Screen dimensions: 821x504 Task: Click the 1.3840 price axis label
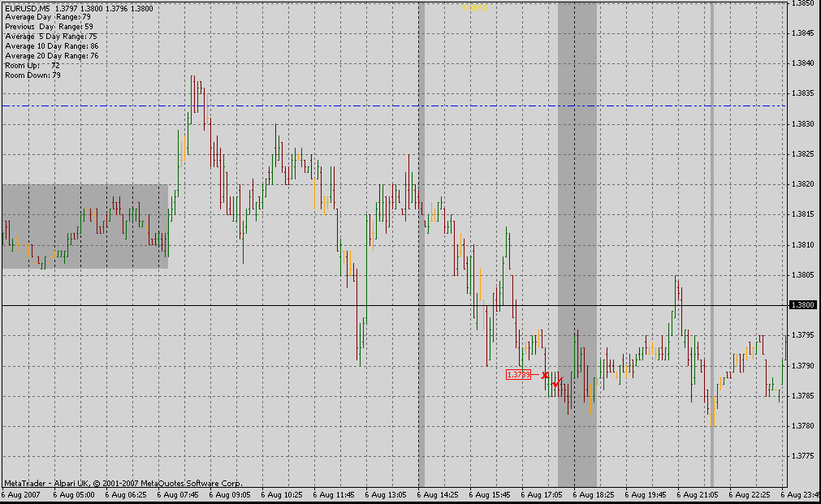tap(802, 63)
